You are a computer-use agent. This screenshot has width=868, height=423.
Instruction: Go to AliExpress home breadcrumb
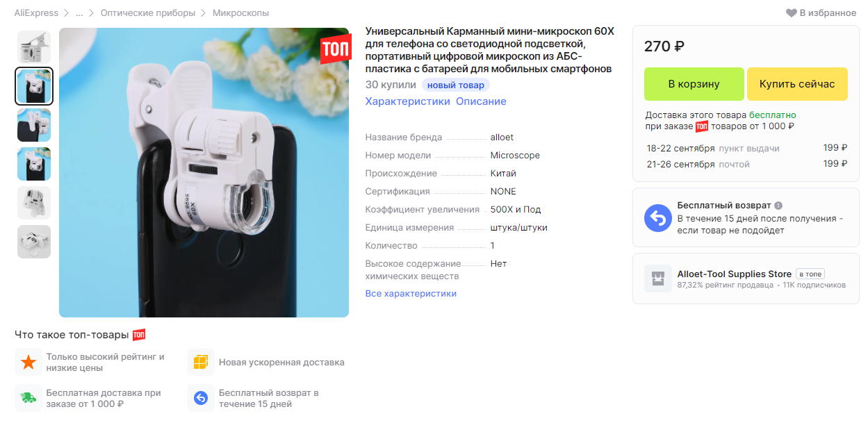click(37, 13)
